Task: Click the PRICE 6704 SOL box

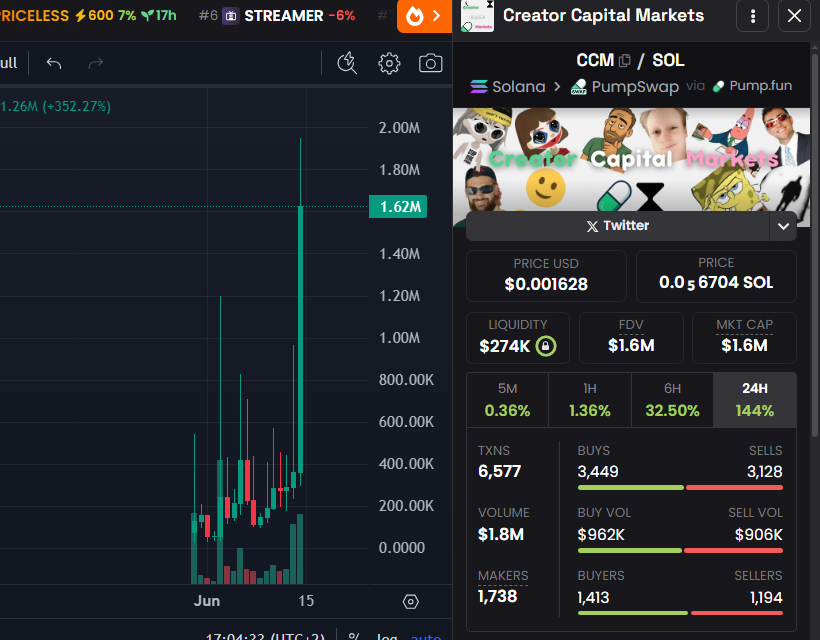Action: pyautogui.click(x=716, y=276)
